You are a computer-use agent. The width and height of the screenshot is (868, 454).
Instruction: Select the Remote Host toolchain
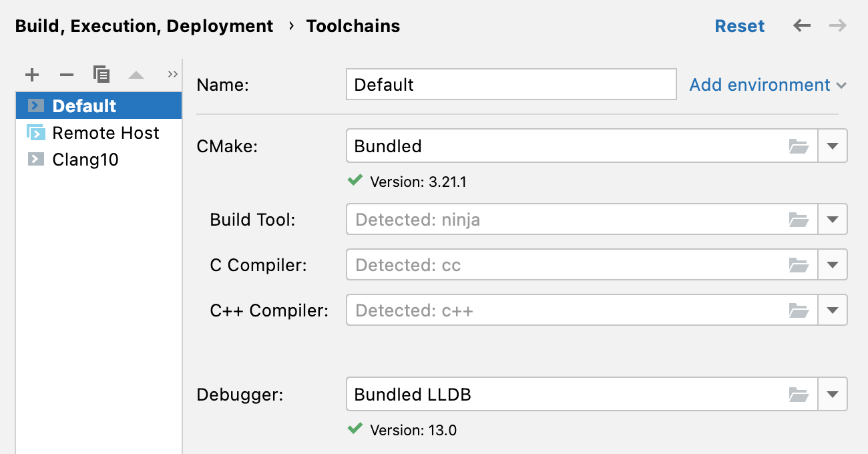tap(105, 133)
